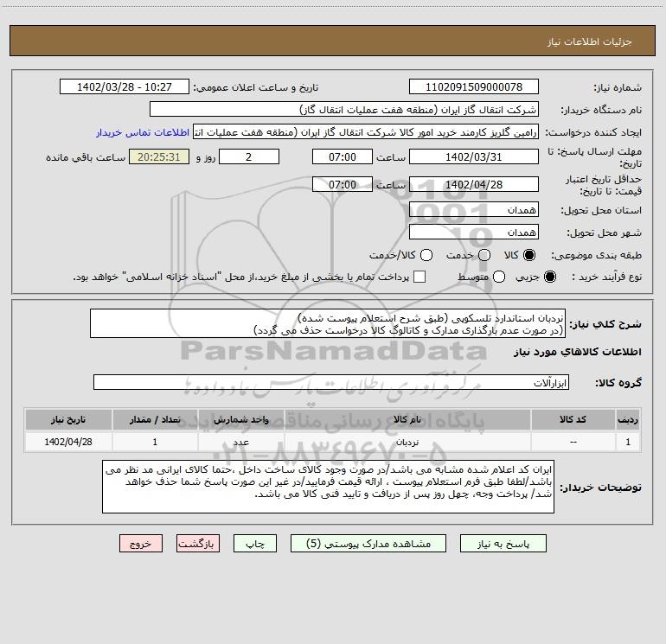Click the عدد unit cell
This screenshot has width=666, height=644.
(240, 442)
